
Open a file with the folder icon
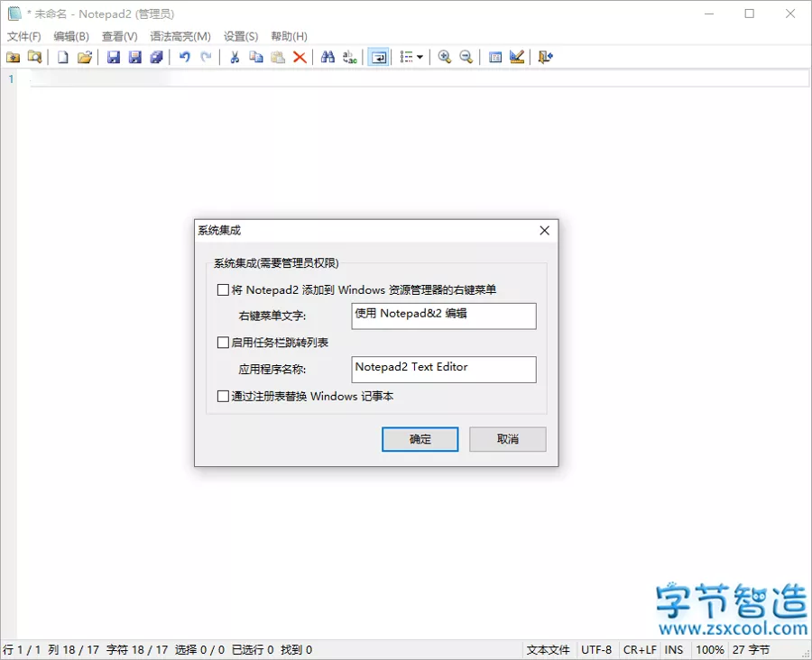(85, 57)
